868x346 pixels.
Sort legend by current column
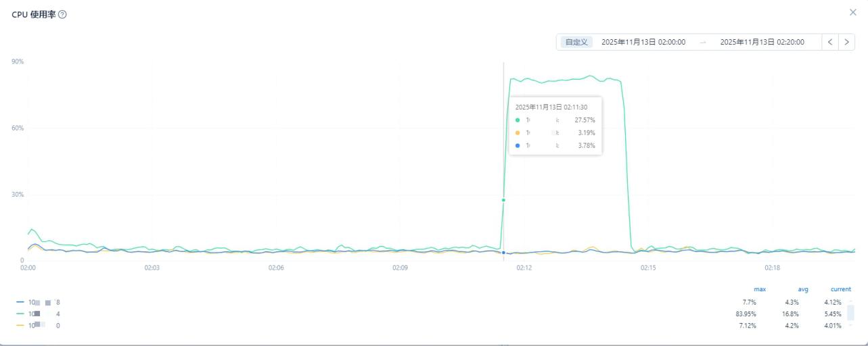point(840,289)
